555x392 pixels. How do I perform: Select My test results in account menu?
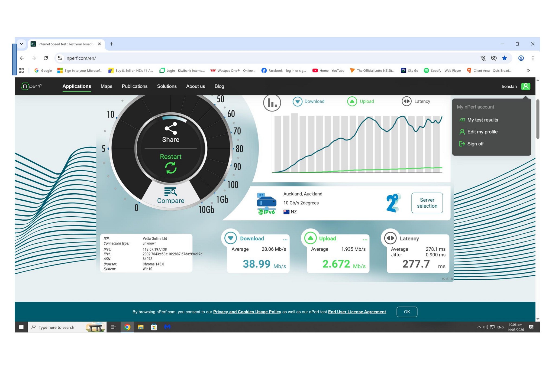[x=482, y=120]
